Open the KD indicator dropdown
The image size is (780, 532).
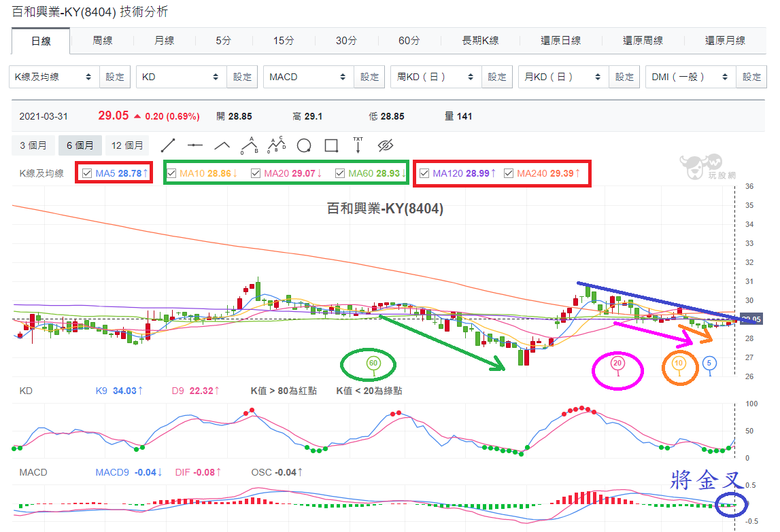[x=182, y=77]
